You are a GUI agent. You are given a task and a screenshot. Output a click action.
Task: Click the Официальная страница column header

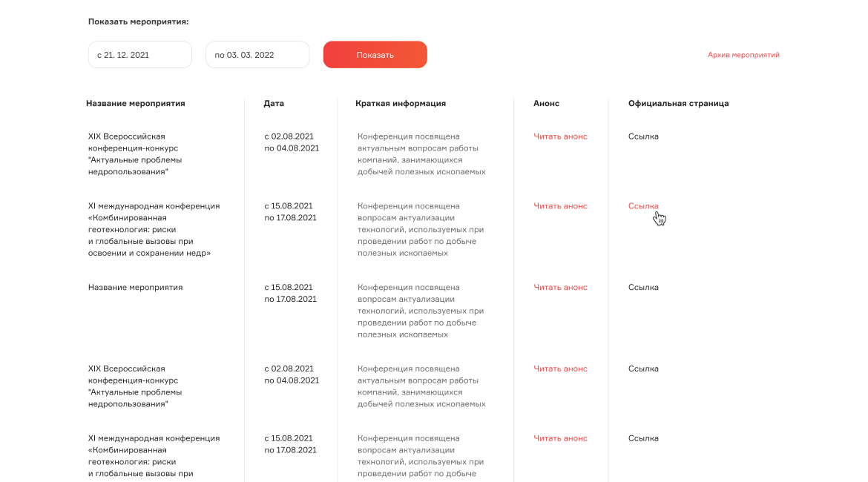(x=678, y=104)
